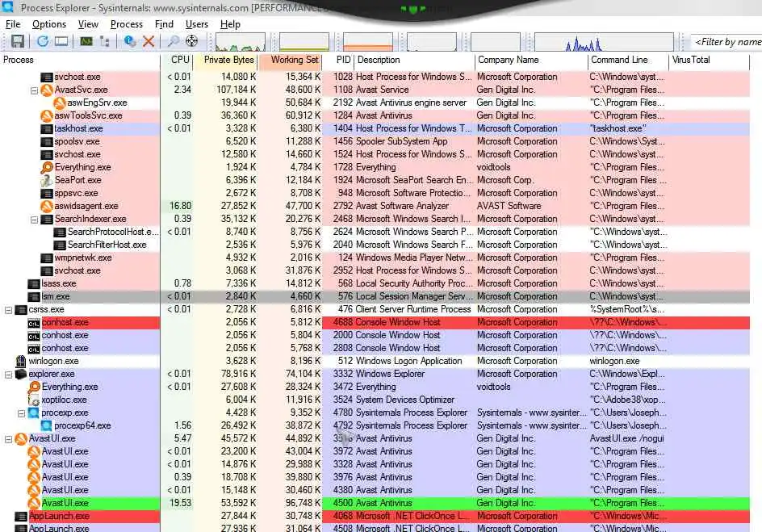This screenshot has height=532, width=762.
Task: Open the Process menu
Action: [127, 24]
